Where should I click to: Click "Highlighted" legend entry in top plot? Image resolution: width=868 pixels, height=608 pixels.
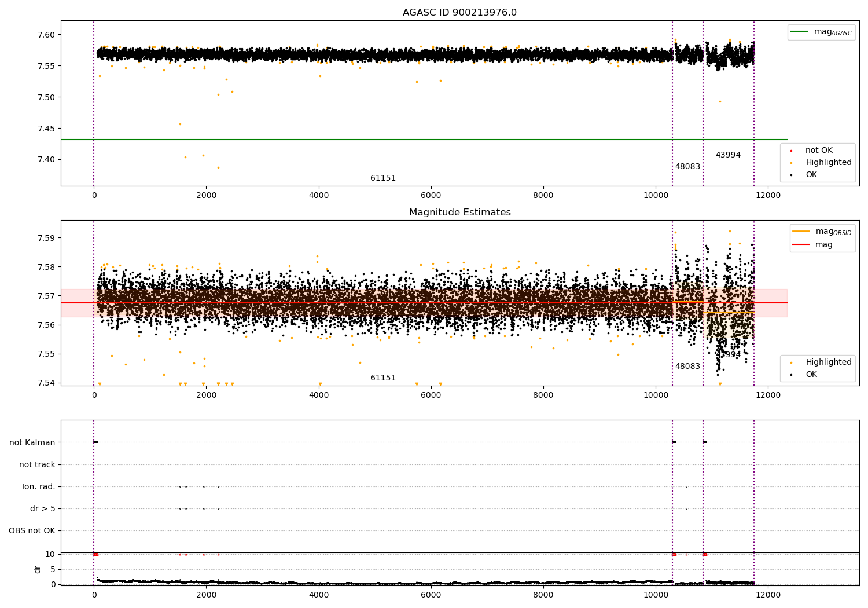tap(829, 163)
